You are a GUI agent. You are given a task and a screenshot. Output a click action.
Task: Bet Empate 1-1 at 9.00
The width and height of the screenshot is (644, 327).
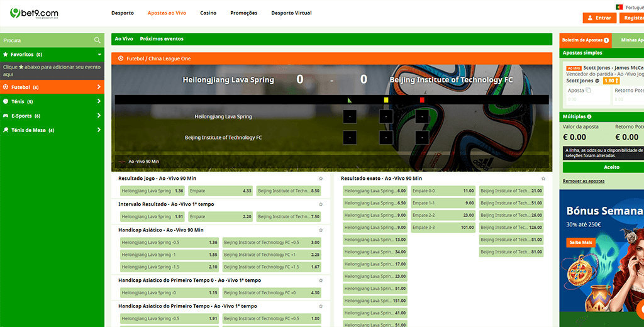pyautogui.click(x=443, y=203)
